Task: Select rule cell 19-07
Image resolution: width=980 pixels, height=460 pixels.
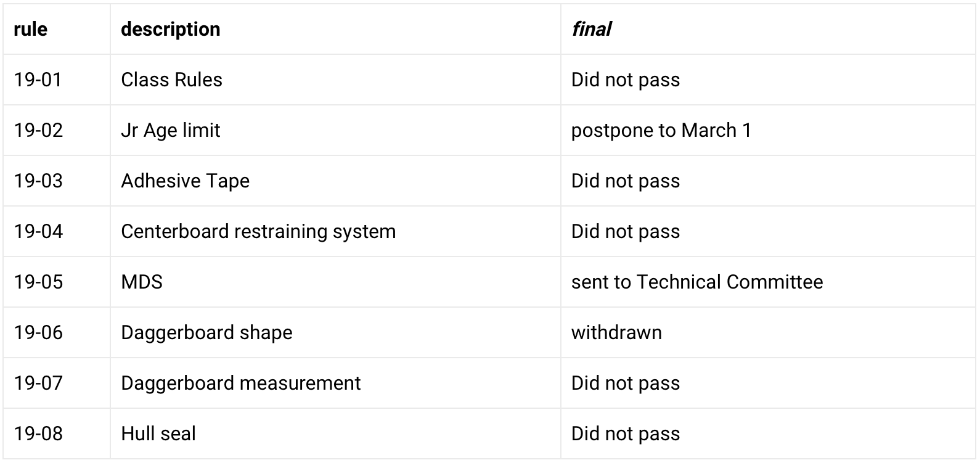Action: pyautogui.click(x=57, y=383)
